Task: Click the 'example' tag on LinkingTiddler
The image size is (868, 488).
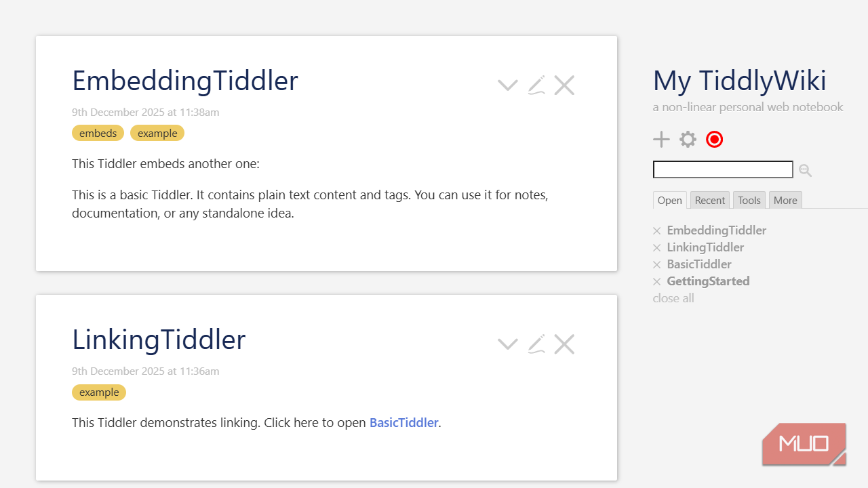Action: (x=99, y=392)
